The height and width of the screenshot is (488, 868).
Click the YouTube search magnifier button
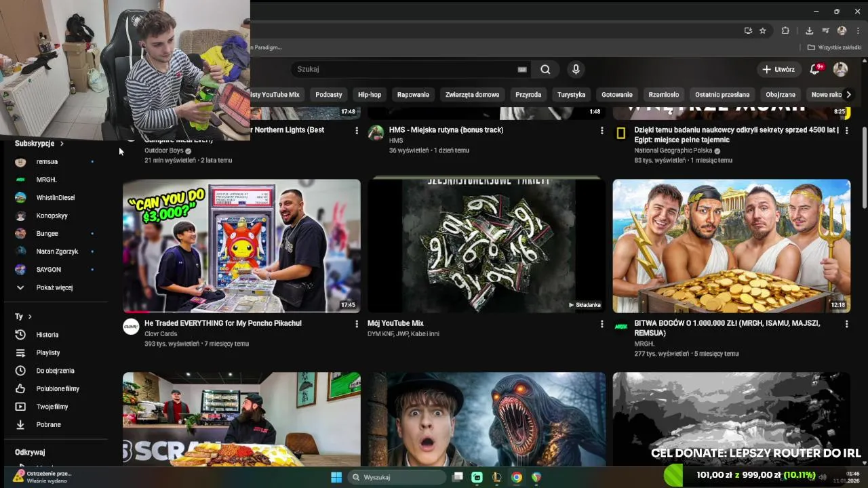(x=545, y=69)
